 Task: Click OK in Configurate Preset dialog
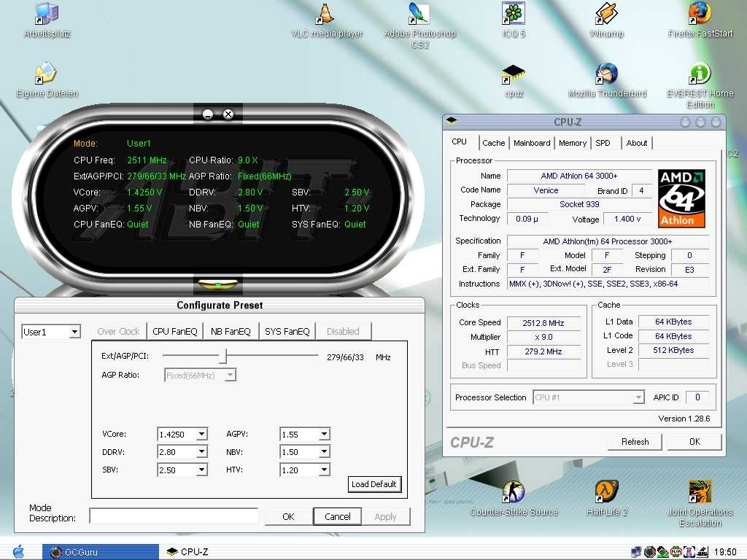(x=288, y=517)
